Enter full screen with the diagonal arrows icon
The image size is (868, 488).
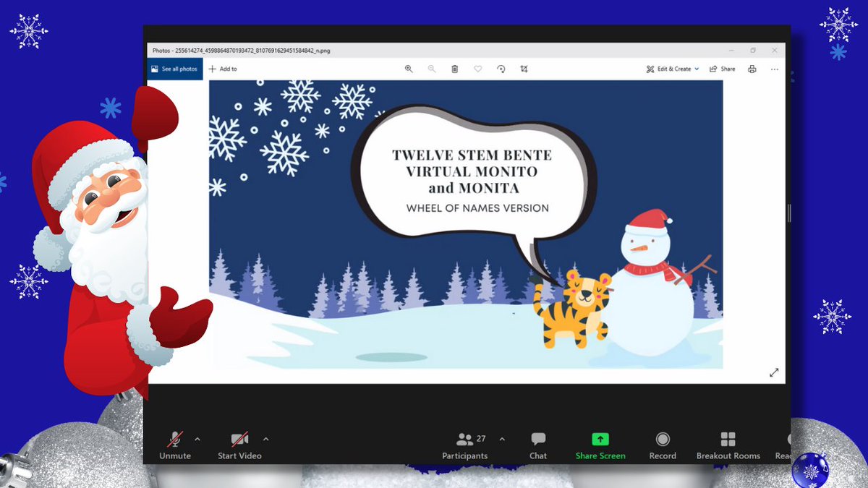774,372
